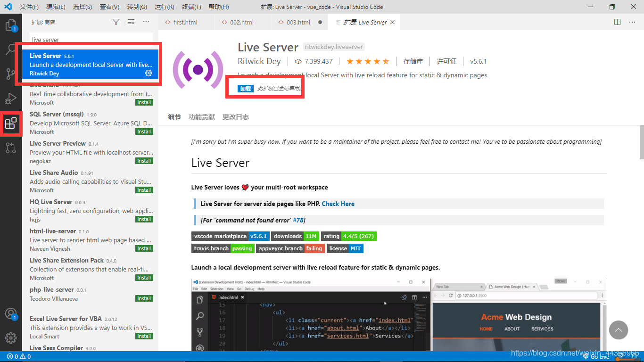Open the Explorer view in activity bar
This screenshot has height=362, width=644.
coord(11,25)
